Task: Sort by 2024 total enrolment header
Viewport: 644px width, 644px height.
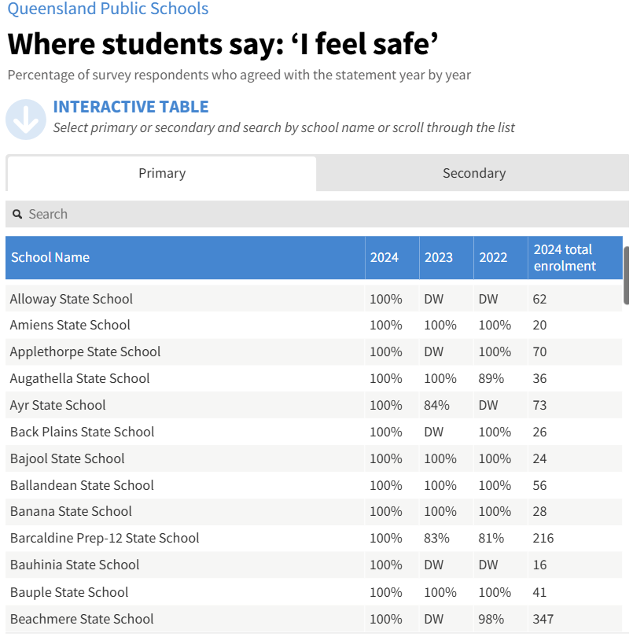Action: 565,257
